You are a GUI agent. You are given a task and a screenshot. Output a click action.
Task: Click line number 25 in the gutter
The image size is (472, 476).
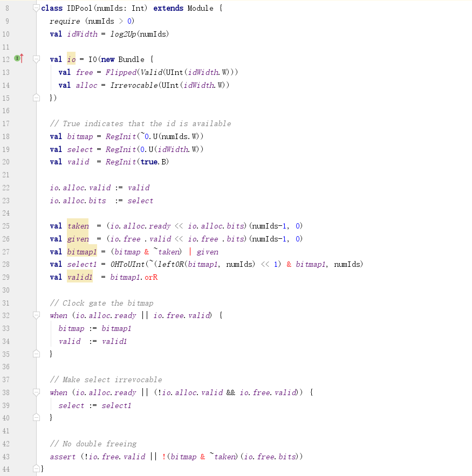pos(6,226)
